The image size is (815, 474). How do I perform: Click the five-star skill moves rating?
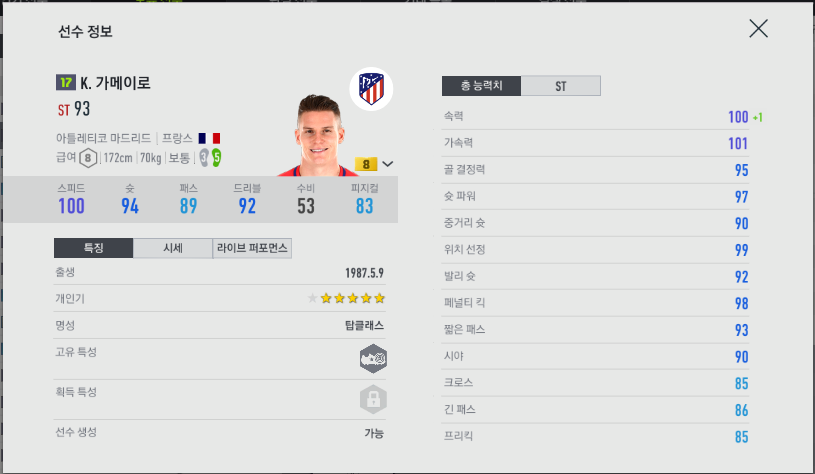pos(346,298)
